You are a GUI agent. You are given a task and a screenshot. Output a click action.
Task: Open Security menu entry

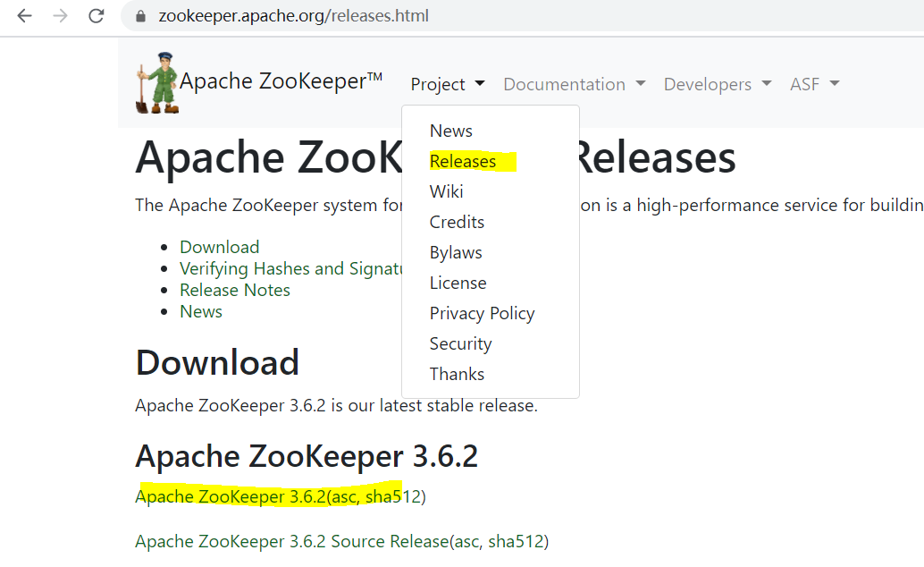[x=460, y=344]
